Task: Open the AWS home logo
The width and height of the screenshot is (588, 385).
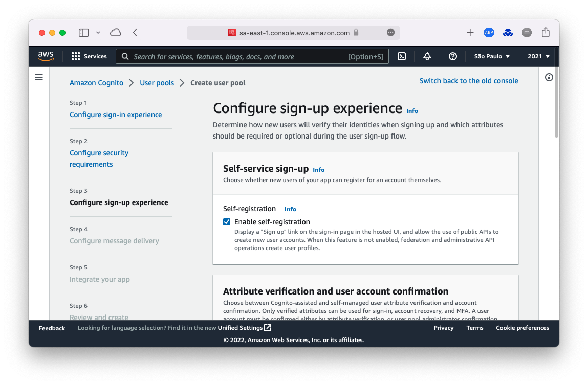Action: (46, 56)
